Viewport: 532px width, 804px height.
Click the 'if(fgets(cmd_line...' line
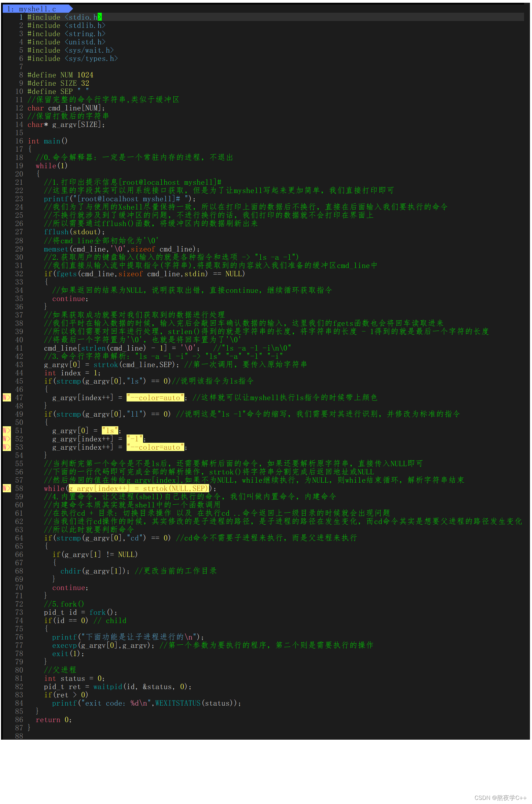pos(144,274)
